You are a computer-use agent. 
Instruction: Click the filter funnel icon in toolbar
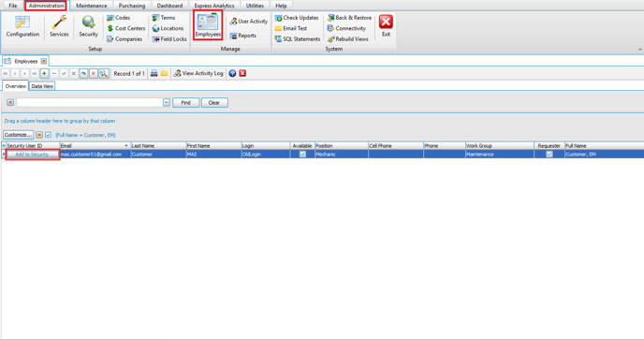[94, 74]
